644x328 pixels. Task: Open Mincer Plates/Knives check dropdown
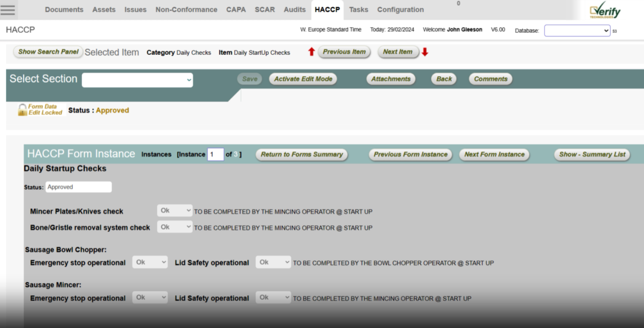175,211
